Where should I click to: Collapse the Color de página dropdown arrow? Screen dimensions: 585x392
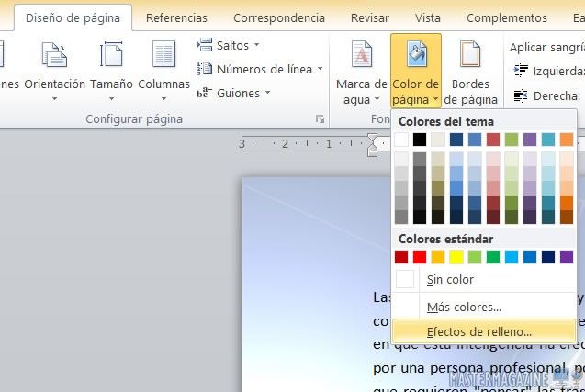[435, 99]
